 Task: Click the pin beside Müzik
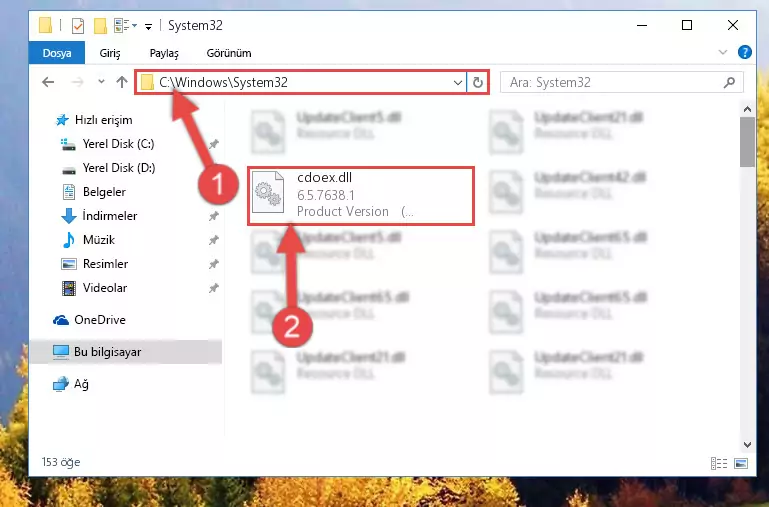[x=214, y=240]
